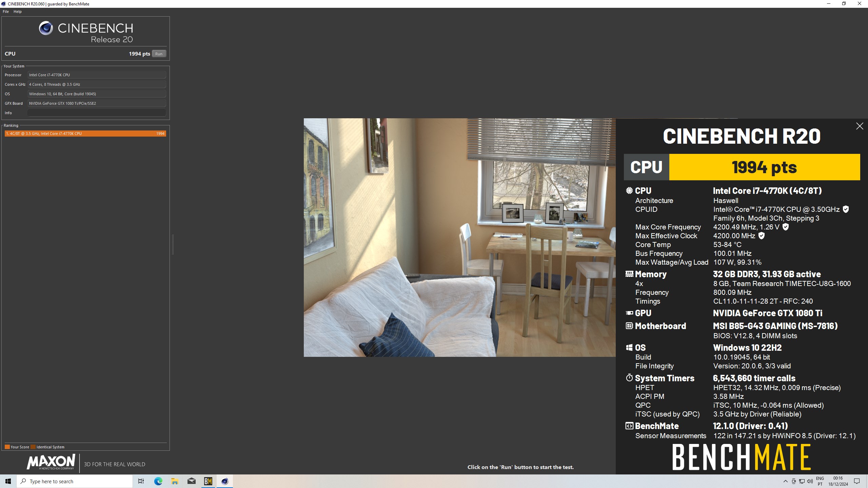Click the BenchMate code icon

[629, 426]
